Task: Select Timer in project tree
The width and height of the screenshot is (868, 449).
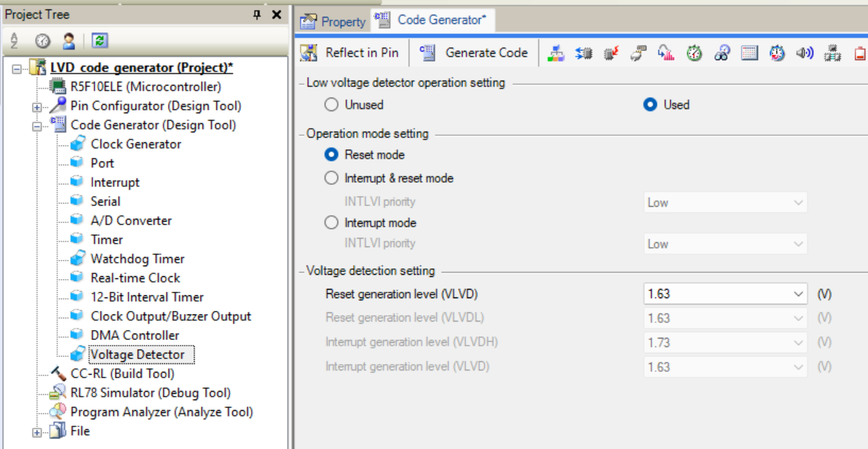Action: pyautogui.click(x=106, y=240)
